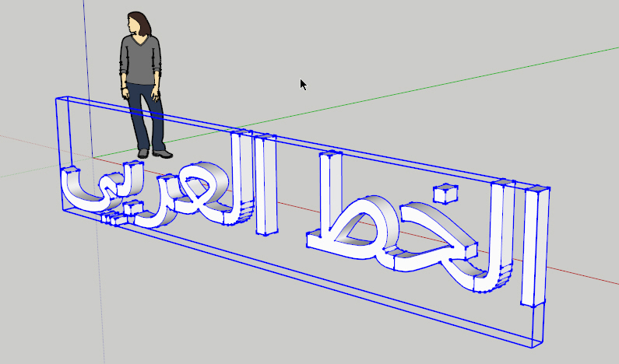Click the tall vertical stem of letter ta
Screen dimensions: 619x364
point(331,191)
